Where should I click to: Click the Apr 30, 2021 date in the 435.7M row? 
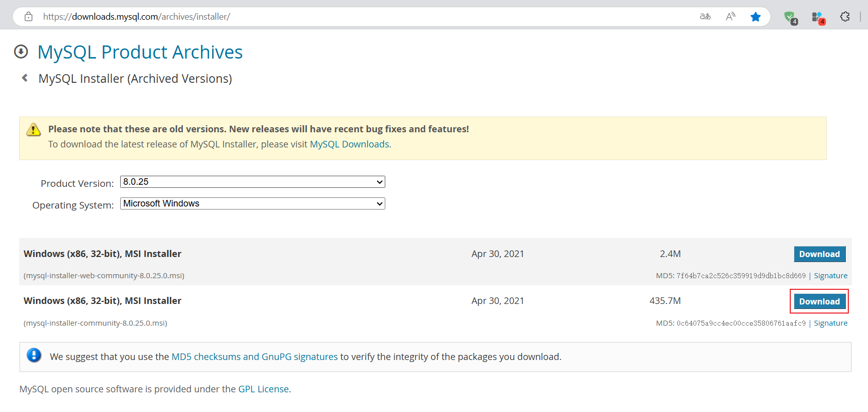[x=498, y=301]
